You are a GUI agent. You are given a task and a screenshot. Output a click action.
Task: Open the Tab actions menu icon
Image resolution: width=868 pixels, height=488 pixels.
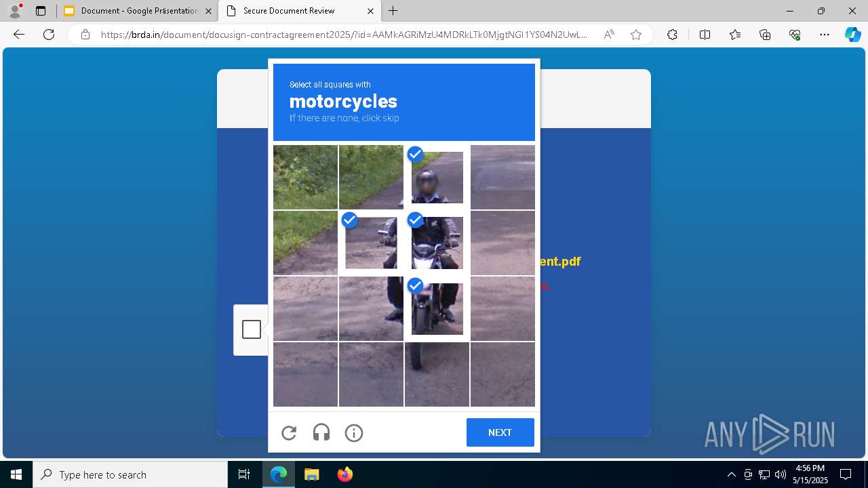[41, 11]
